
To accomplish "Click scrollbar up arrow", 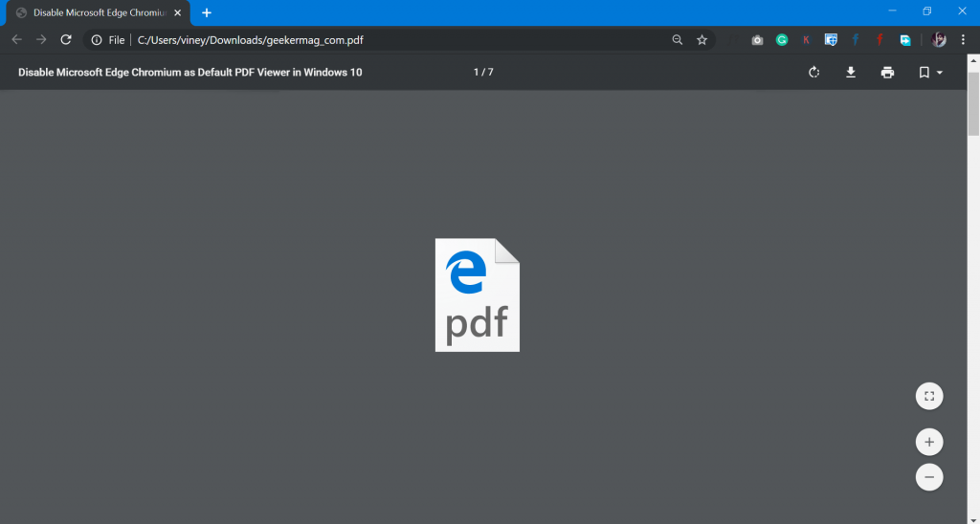I will click(x=973, y=60).
